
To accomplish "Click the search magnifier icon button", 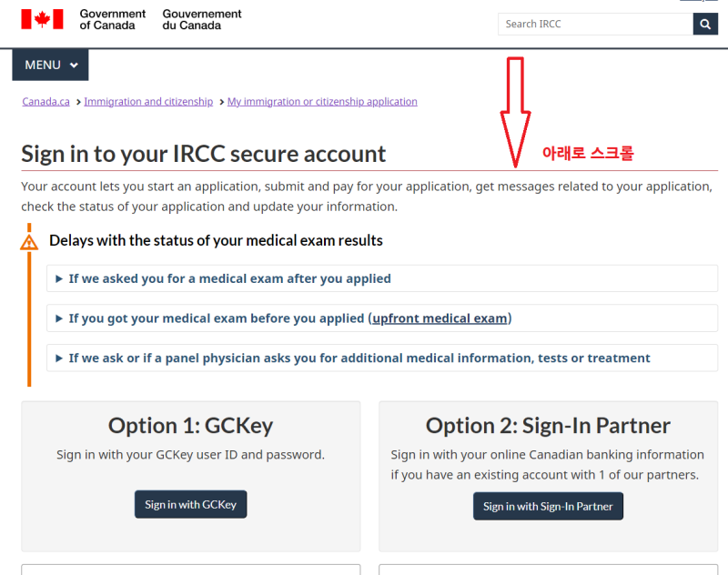I will coord(705,25).
